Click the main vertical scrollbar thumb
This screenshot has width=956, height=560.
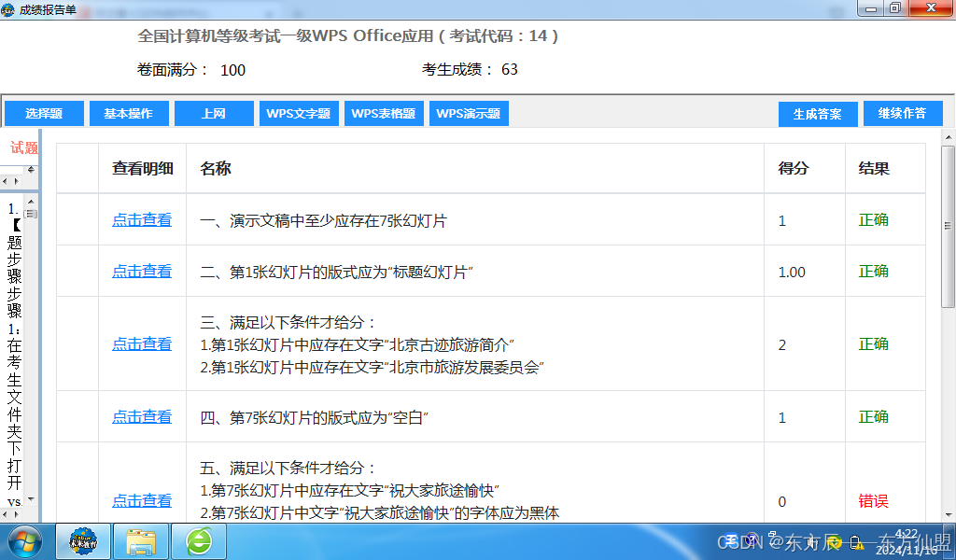pos(948,226)
